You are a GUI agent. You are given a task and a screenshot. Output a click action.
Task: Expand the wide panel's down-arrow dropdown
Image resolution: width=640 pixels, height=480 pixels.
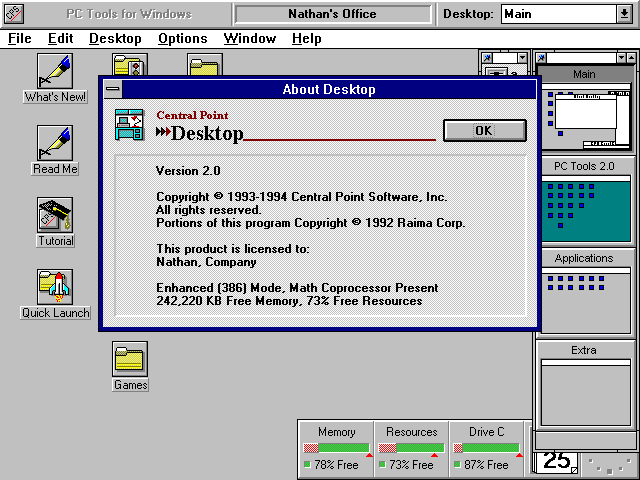coord(621,58)
